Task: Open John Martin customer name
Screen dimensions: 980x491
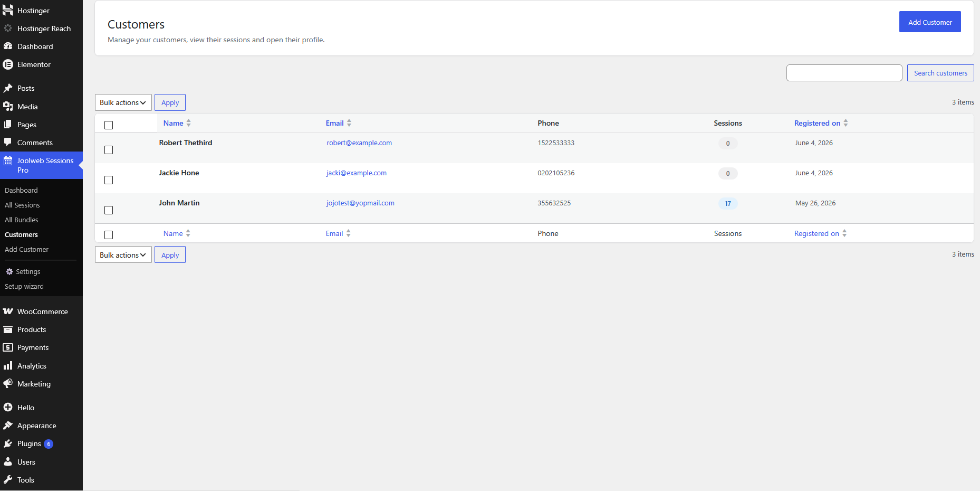Action: pos(179,203)
